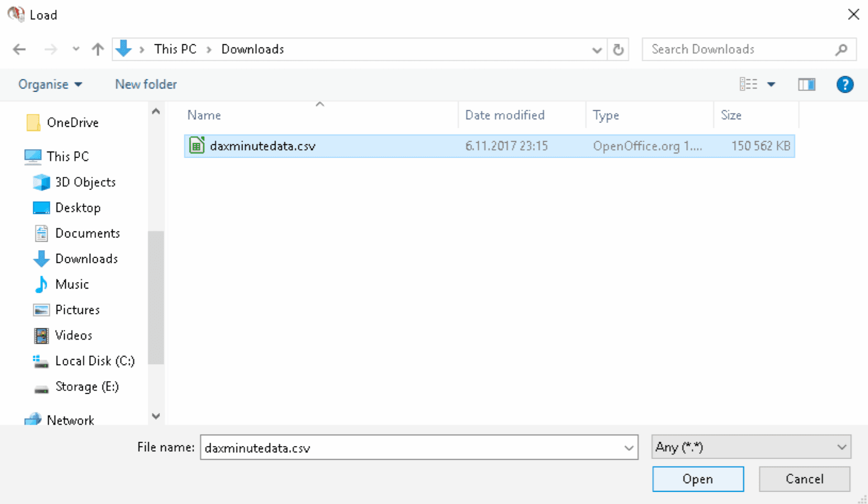Click the Videos film icon
The height and width of the screenshot is (504, 868).
(x=41, y=335)
